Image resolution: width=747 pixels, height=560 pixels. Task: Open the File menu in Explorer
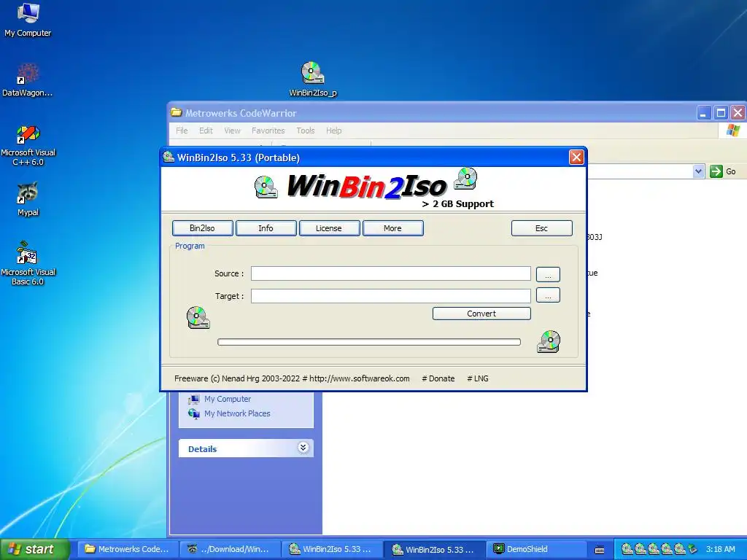coord(182,131)
